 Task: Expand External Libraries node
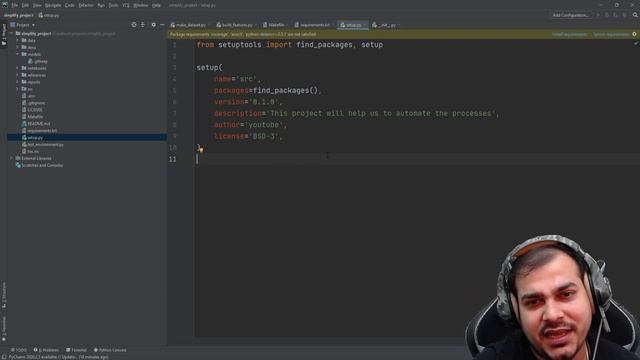click(x=12, y=158)
